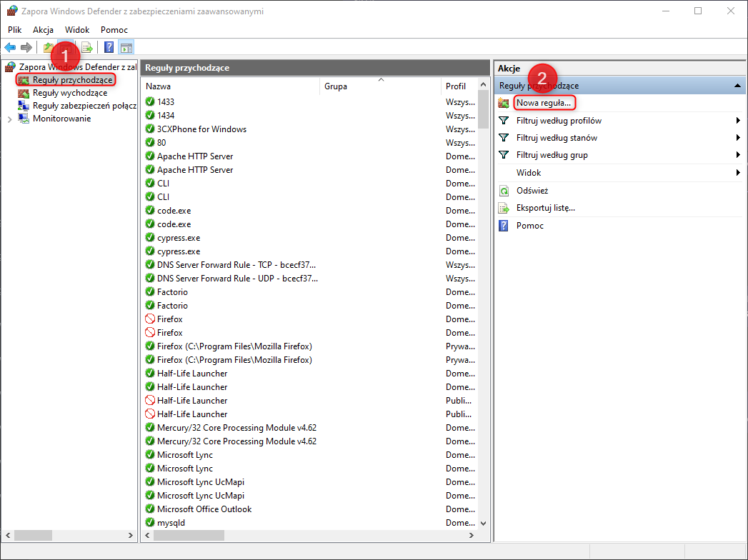Open the Filtruj według stanów submenu arrow
Image resolution: width=748 pixels, height=560 pixels.
tap(738, 138)
